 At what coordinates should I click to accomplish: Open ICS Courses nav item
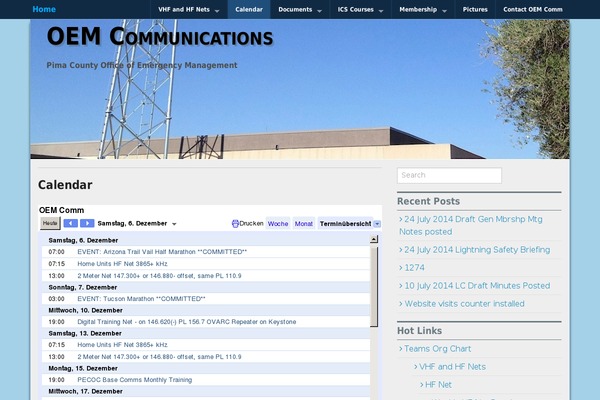pos(355,10)
